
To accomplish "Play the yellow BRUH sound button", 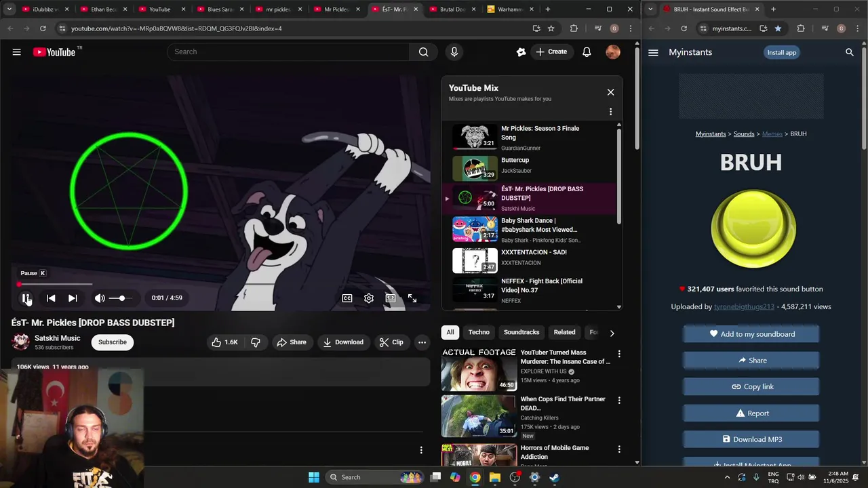I will (753, 228).
